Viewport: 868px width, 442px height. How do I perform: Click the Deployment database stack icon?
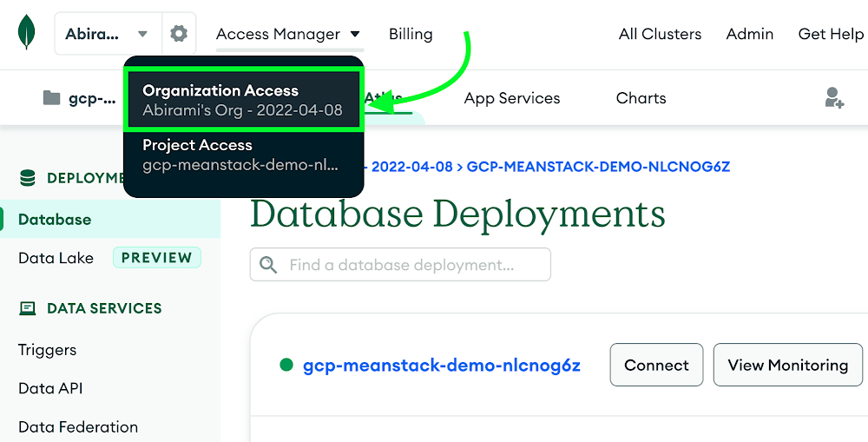click(27, 178)
